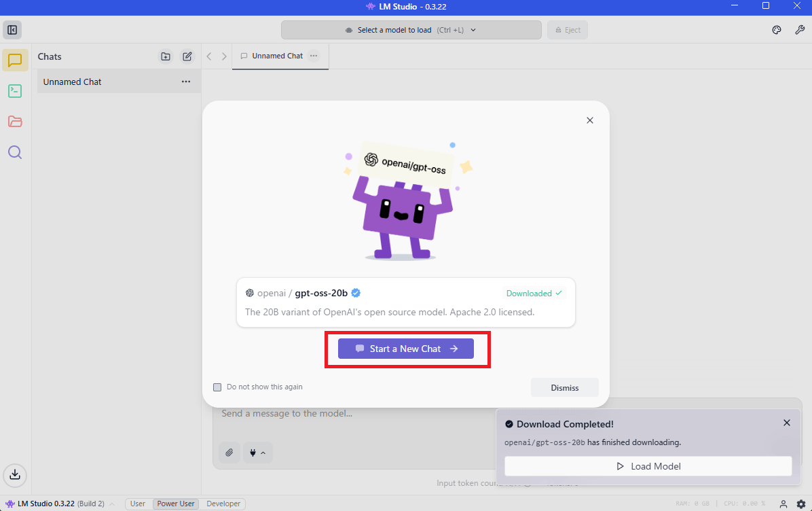Click the openai / gpt-oss-20b model card

(405, 302)
